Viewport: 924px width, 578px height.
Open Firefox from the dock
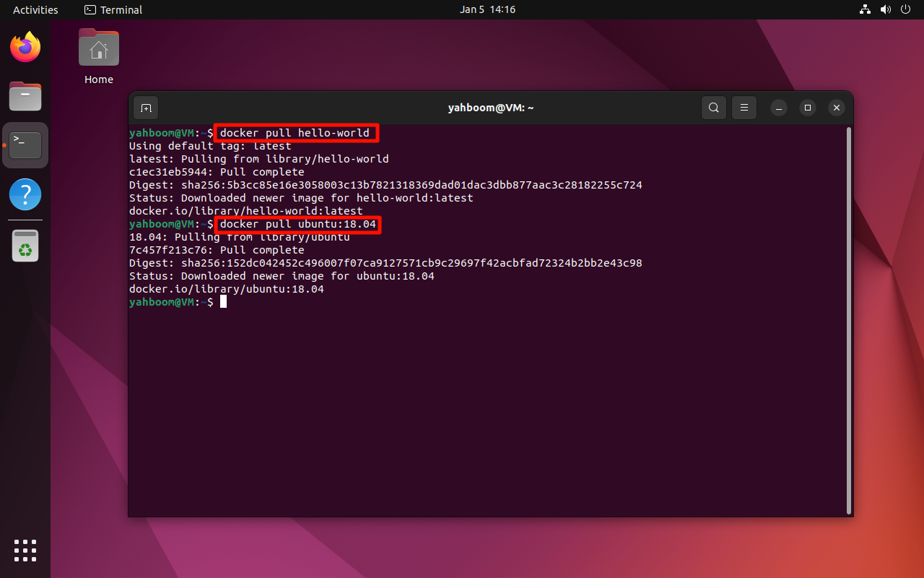[25, 48]
